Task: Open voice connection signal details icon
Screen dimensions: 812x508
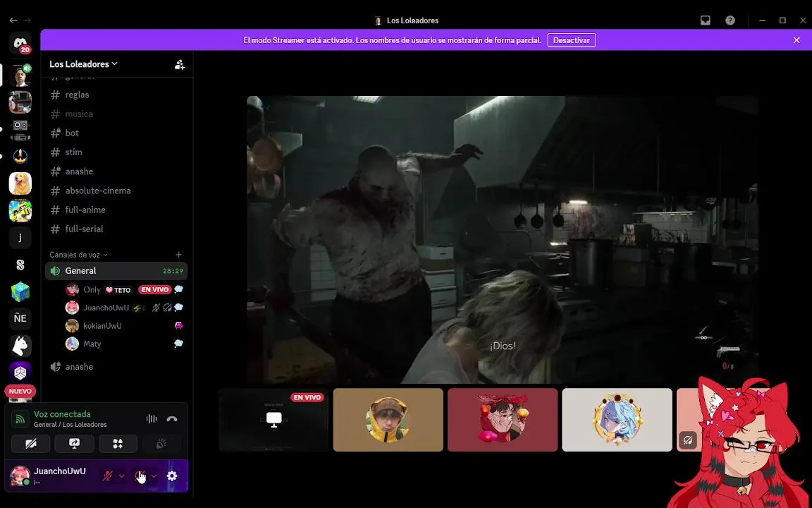Action: click(x=20, y=419)
